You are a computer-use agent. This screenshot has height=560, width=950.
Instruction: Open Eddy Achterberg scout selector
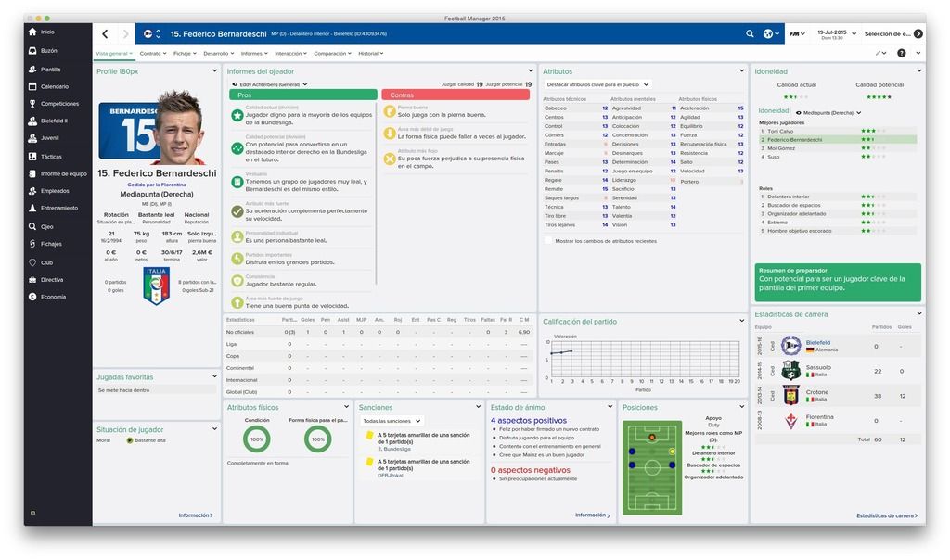(270, 84)
